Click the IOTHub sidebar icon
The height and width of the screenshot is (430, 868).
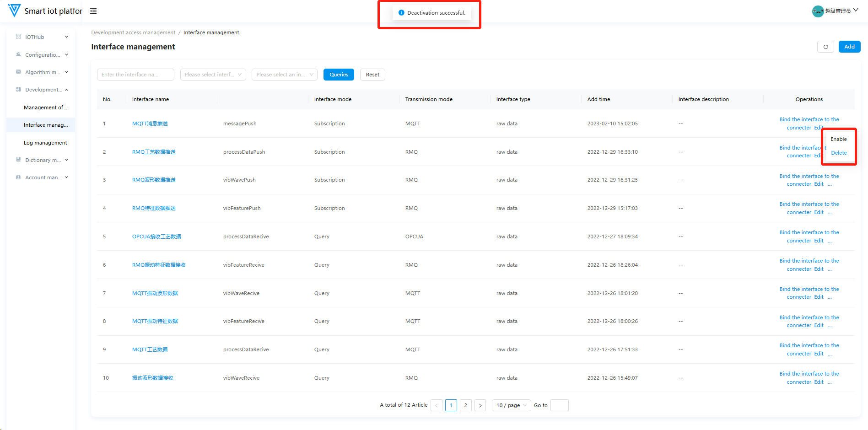pos(18,37)
